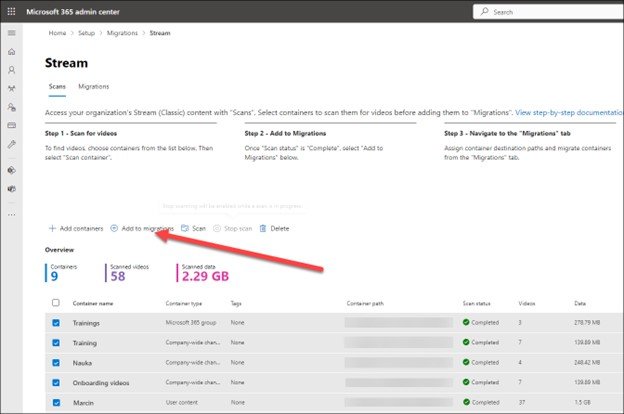The height and width of the screenshot is (414, 624).
Task: Sort by the Scan status column header
Action: [x=481, y=302]
